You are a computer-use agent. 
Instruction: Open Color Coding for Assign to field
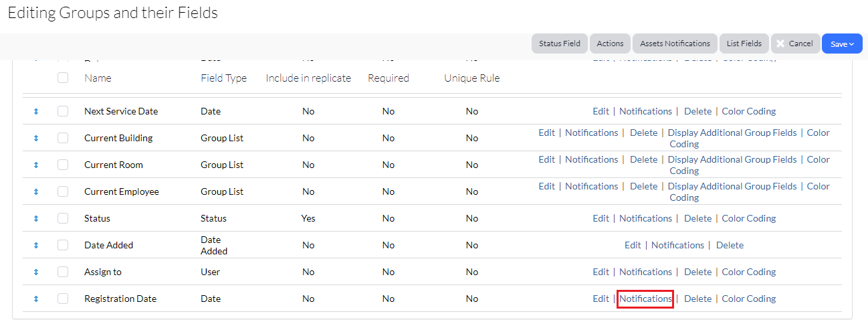click(749, 272)
